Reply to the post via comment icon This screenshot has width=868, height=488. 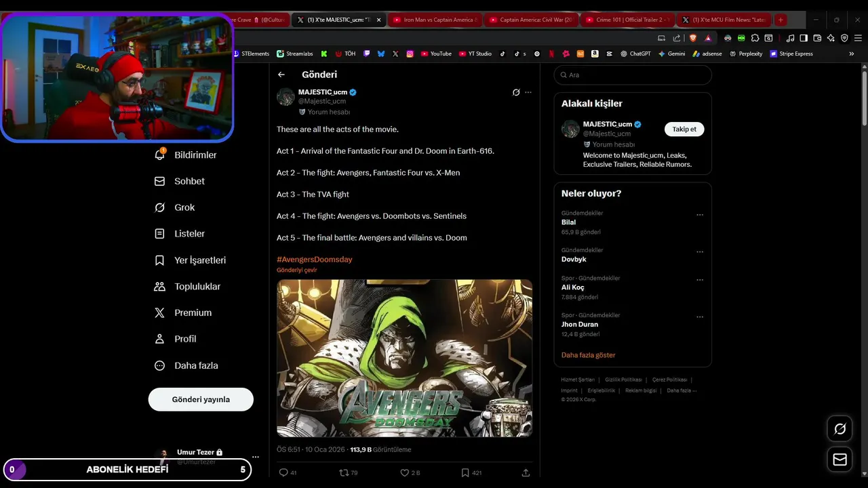pyautogui.click(x=283, y=472)
